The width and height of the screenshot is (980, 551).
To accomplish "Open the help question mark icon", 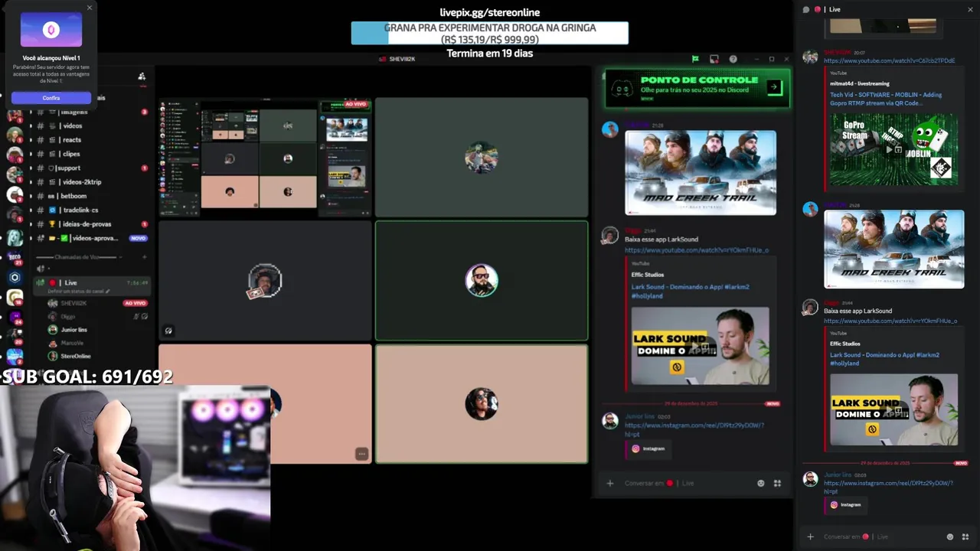I will 733,59.
